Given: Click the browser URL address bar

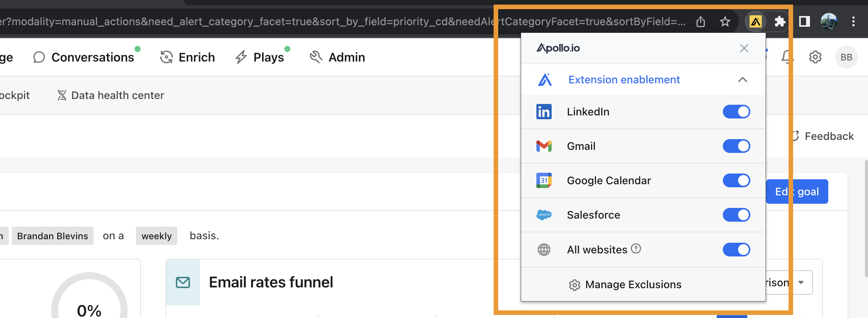Looking at the screenshot, I should pos(343,21).
